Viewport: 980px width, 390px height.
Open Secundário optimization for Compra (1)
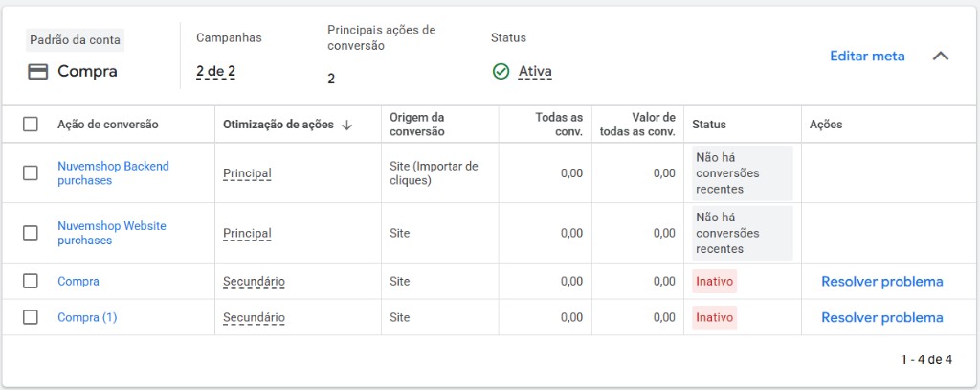pyautogui.click(x=254, y=317)
